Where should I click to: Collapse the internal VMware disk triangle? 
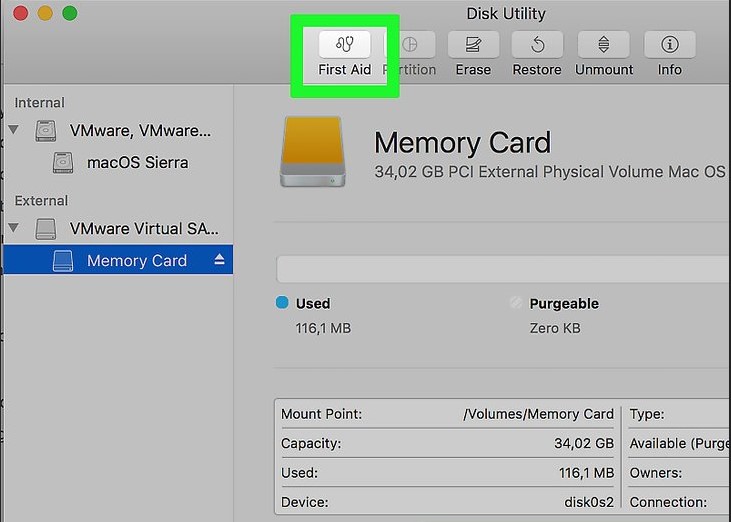tap(14, 129)
